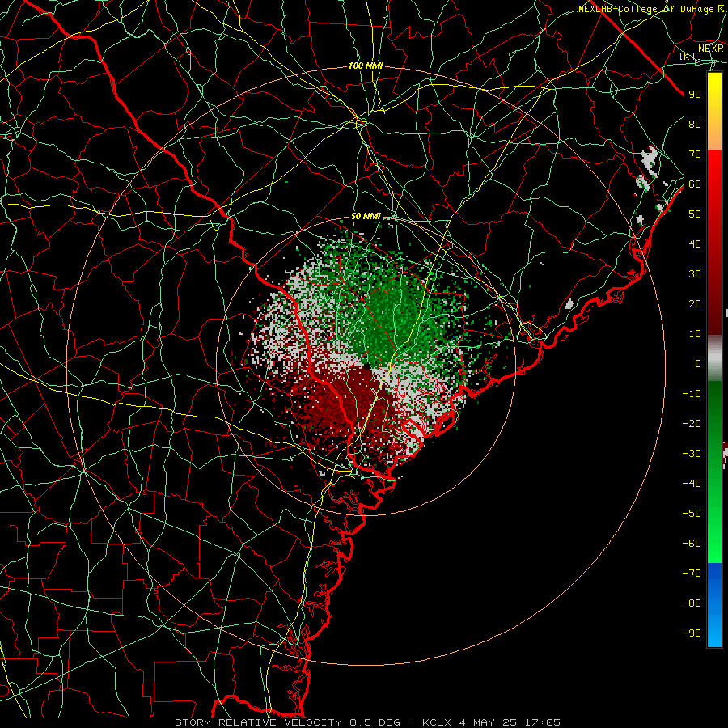Image resolution: width=728 pixels, height=728 pixels.
Task: Click the -70 value on the velocity scale
Action: tap(692, 574)
